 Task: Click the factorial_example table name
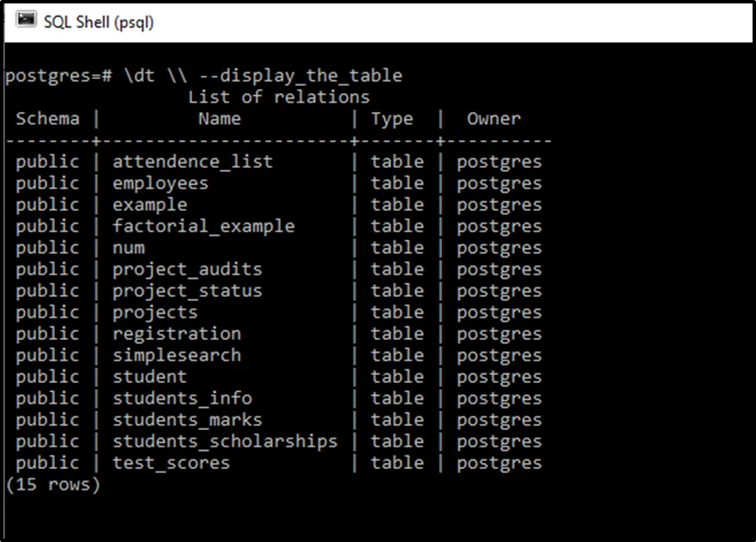tap(203, 226)
